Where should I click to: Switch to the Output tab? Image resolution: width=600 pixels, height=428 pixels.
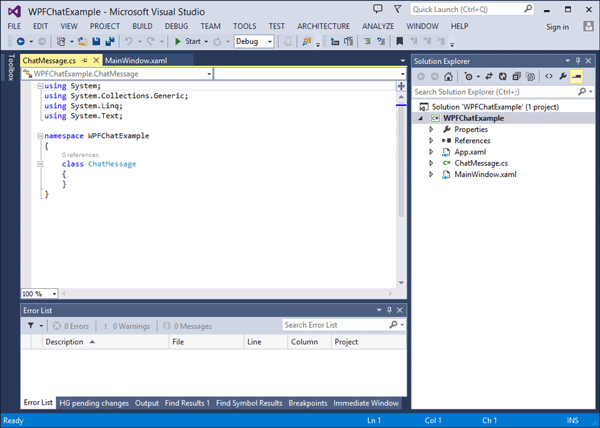[147, 403]
